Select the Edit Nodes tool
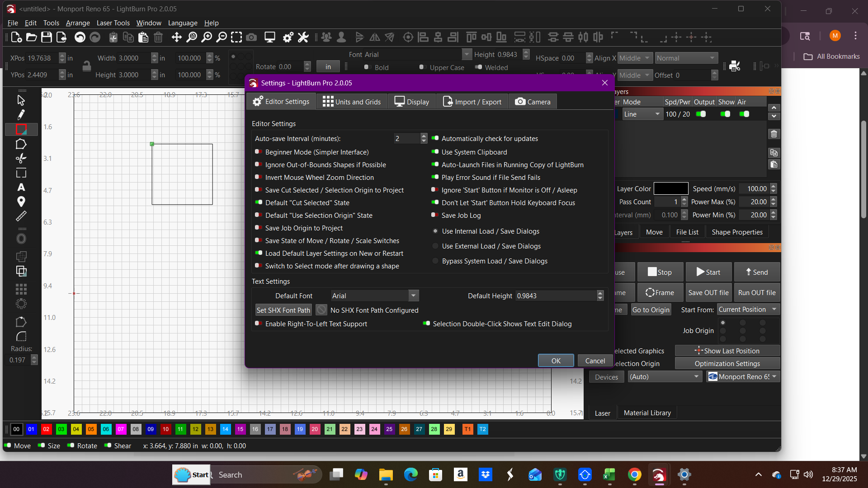Viewport: 868px width, 488px height. pyautogui.click(x=21, y=144)
